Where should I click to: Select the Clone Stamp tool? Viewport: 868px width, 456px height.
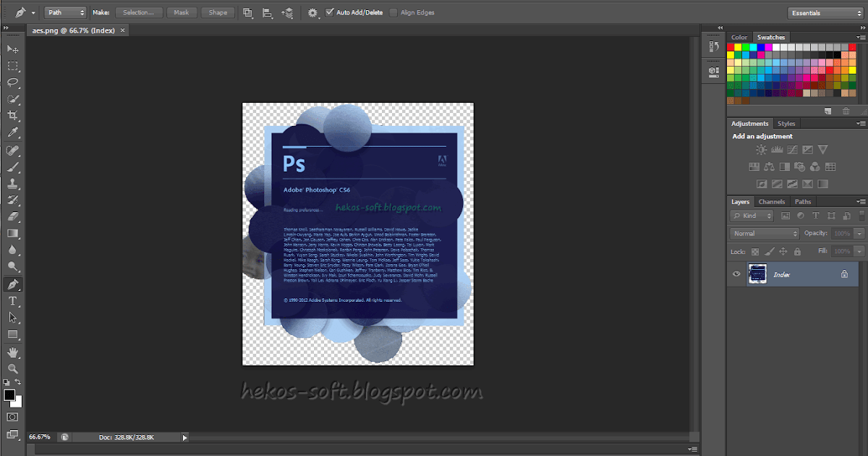(x=13, y=183)
